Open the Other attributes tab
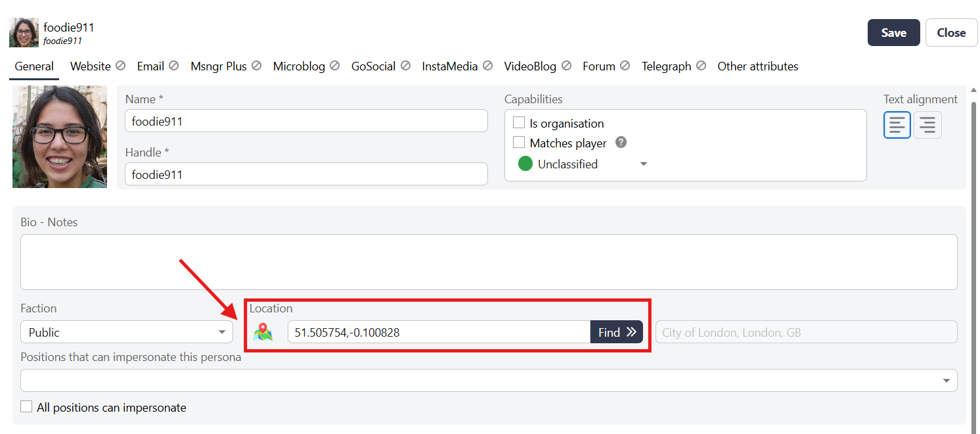980x434 pixels. coord(757,66)
